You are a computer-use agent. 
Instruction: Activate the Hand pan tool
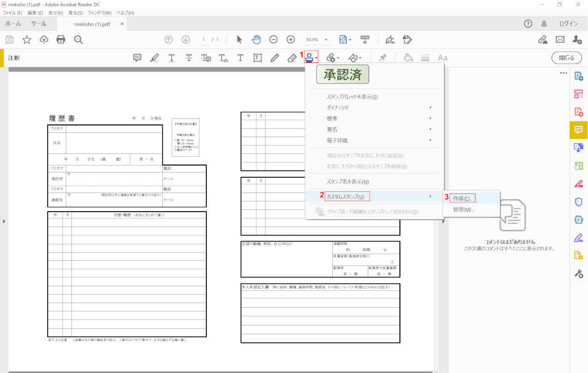(x=256, y=40)
